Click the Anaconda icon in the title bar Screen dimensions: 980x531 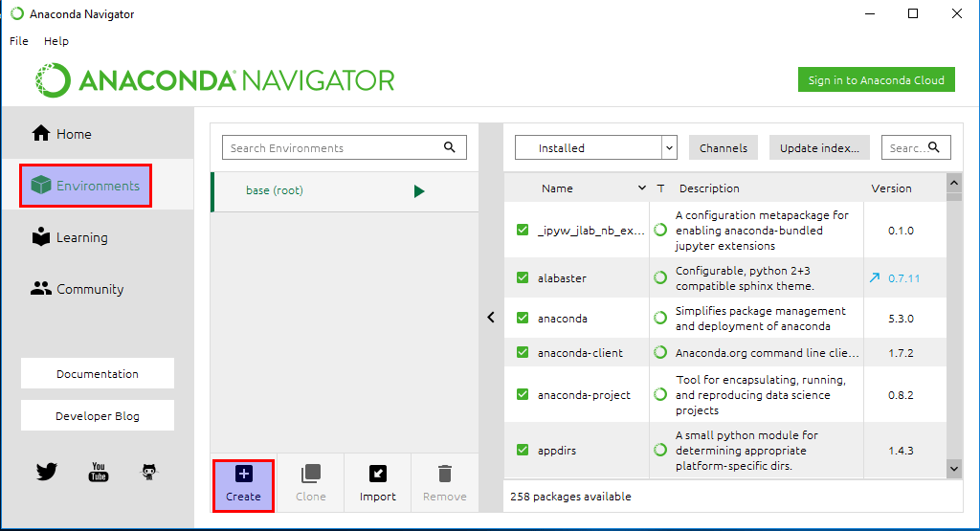[x=17, y=13]
